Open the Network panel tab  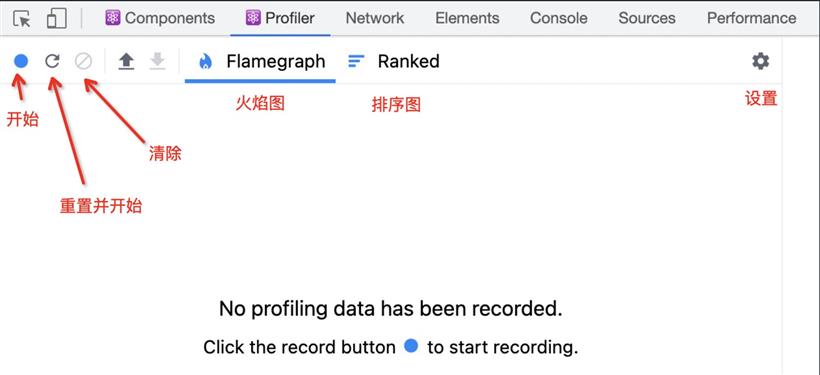375,18
